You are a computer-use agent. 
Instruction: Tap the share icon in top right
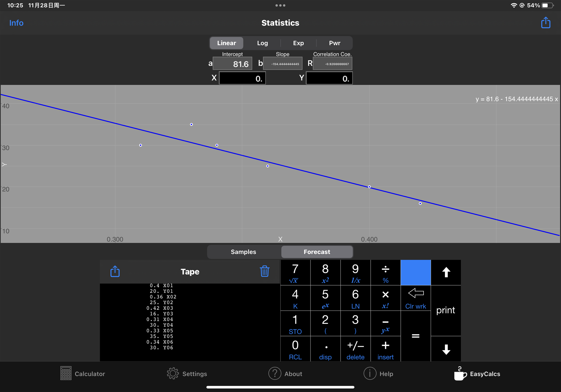(x=545, y=23)
